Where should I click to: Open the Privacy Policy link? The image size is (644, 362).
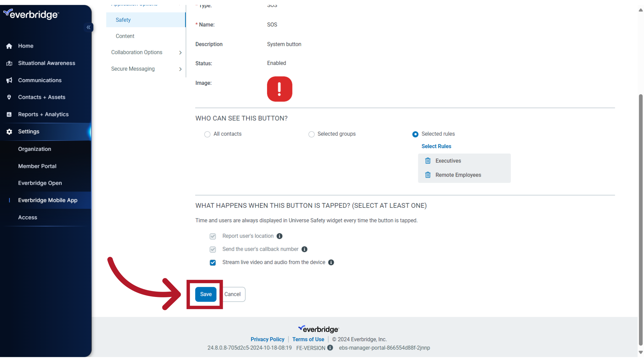click(x=267, y=339)
